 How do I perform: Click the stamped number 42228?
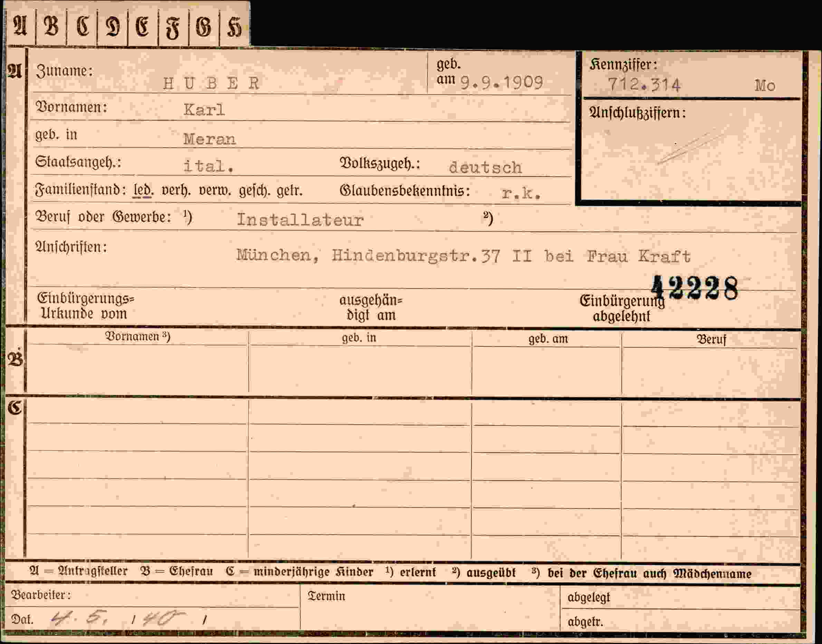pos(695,288)
